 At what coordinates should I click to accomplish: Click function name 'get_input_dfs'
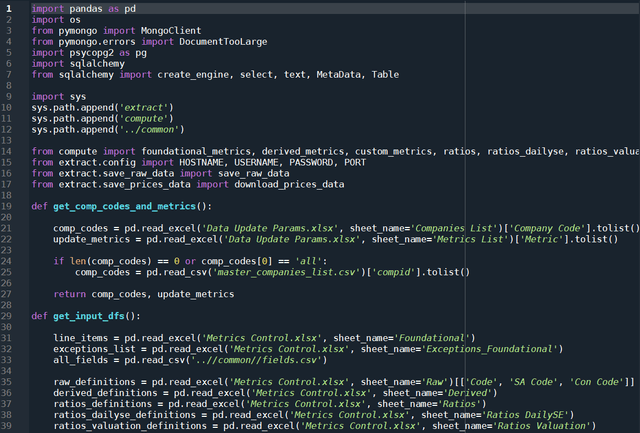(89, 316)
